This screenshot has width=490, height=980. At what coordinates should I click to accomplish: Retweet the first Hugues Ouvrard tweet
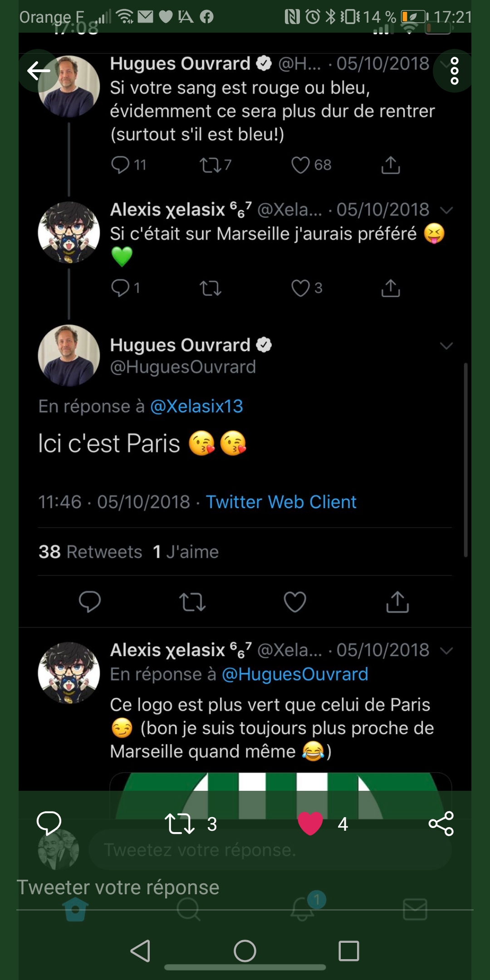point(211,165)
